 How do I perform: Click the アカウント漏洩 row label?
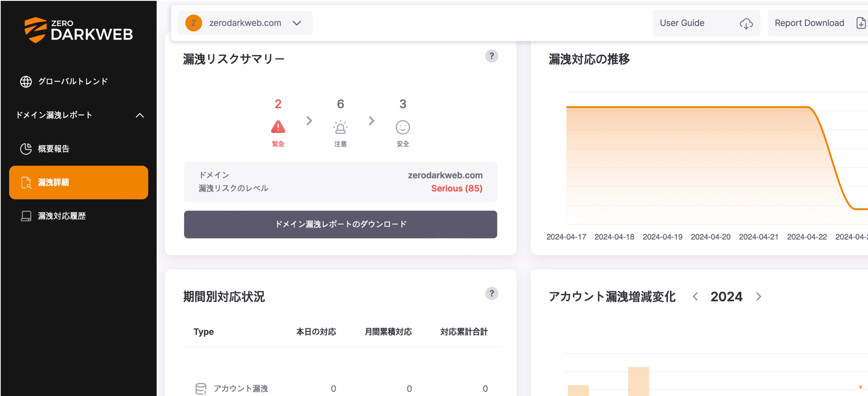click(241, 388)
